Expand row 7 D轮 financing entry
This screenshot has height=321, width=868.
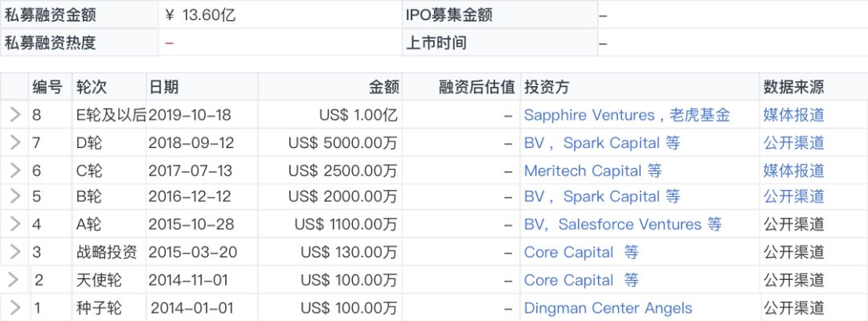click(15, 143)
